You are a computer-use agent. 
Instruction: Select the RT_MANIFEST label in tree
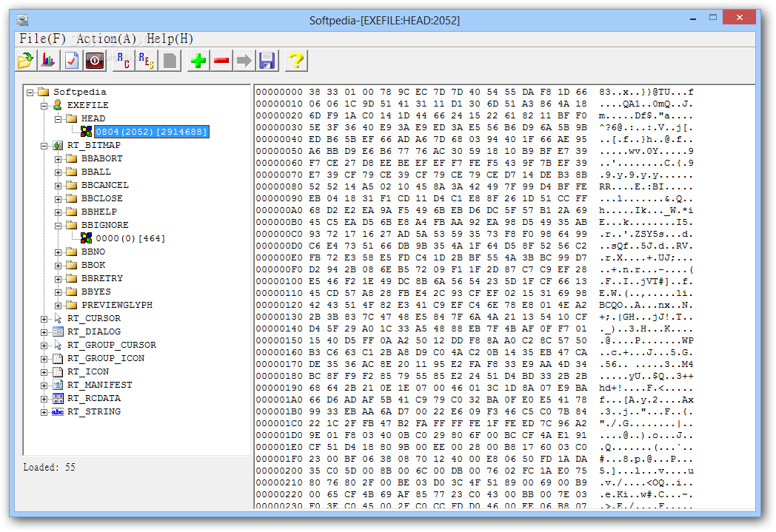(x=99, y=385)
